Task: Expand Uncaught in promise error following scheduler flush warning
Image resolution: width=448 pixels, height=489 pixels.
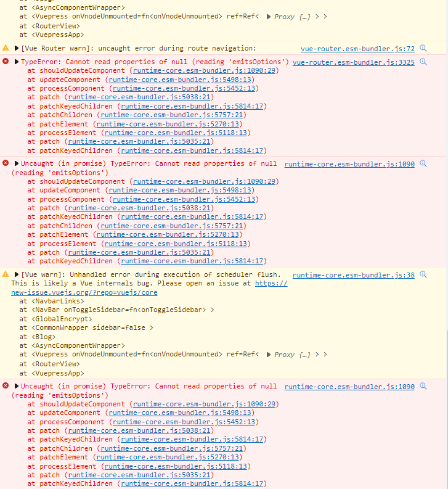Action: tap(17, 386)
